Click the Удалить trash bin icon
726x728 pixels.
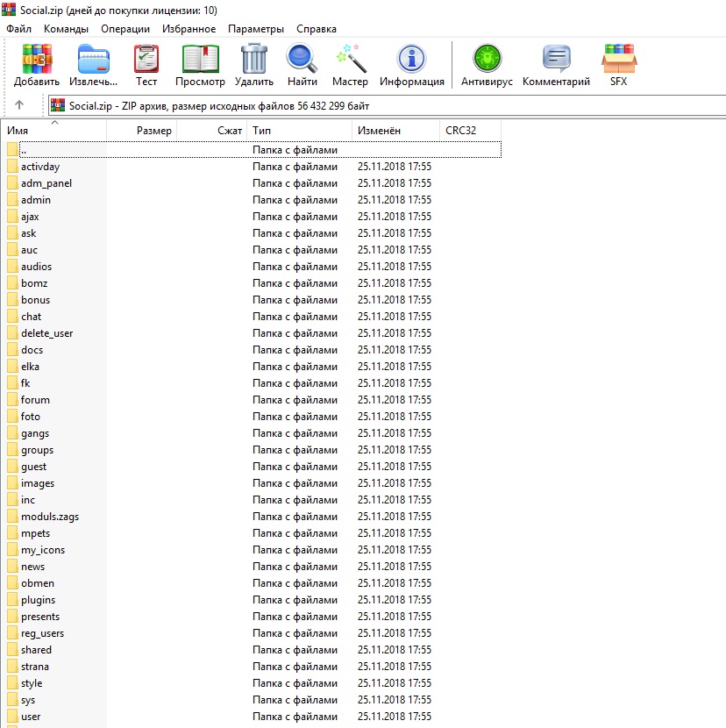(254, 60)
